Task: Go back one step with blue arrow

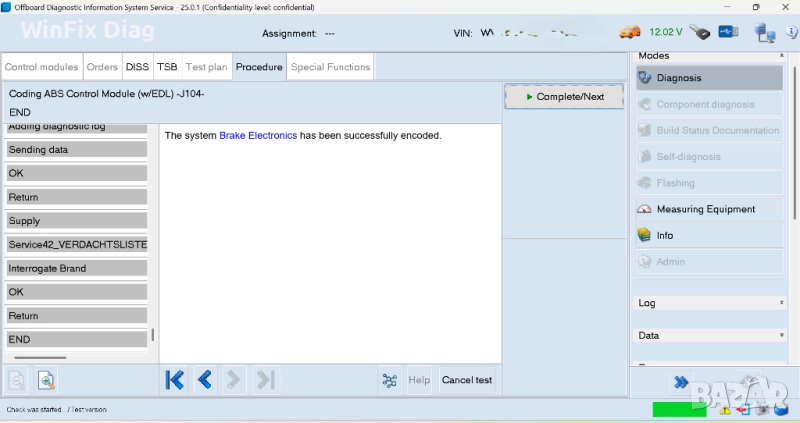Action: [x=205, y=380]
